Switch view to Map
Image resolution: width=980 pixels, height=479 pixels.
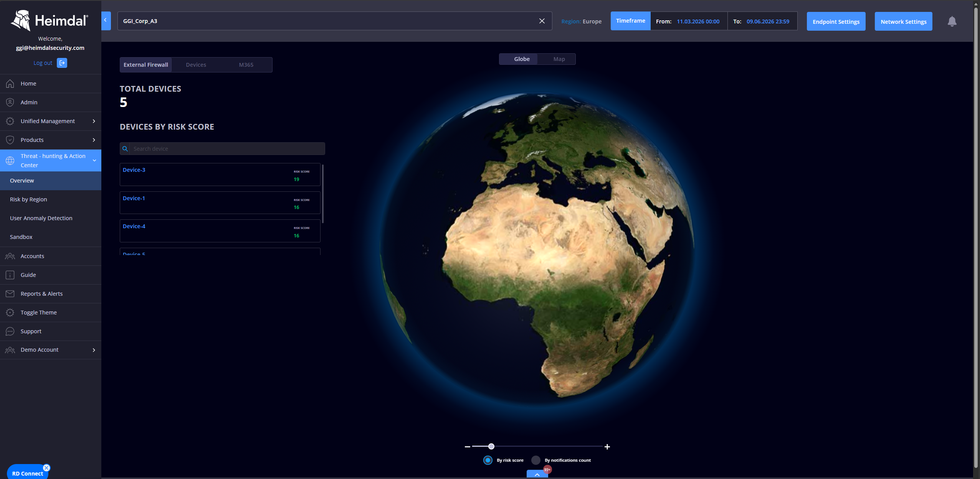tap(556, 59)
